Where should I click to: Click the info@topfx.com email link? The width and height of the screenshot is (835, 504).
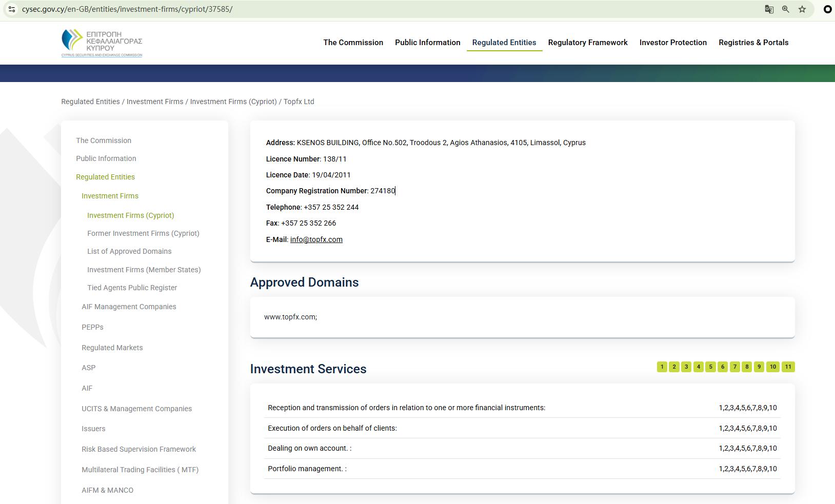coord(316,239)
